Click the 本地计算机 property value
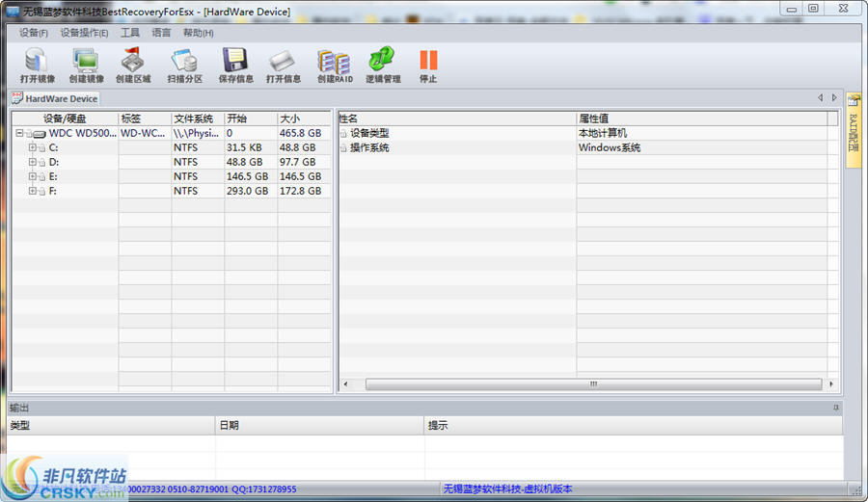The image size is (868, 502). (602, 133)
